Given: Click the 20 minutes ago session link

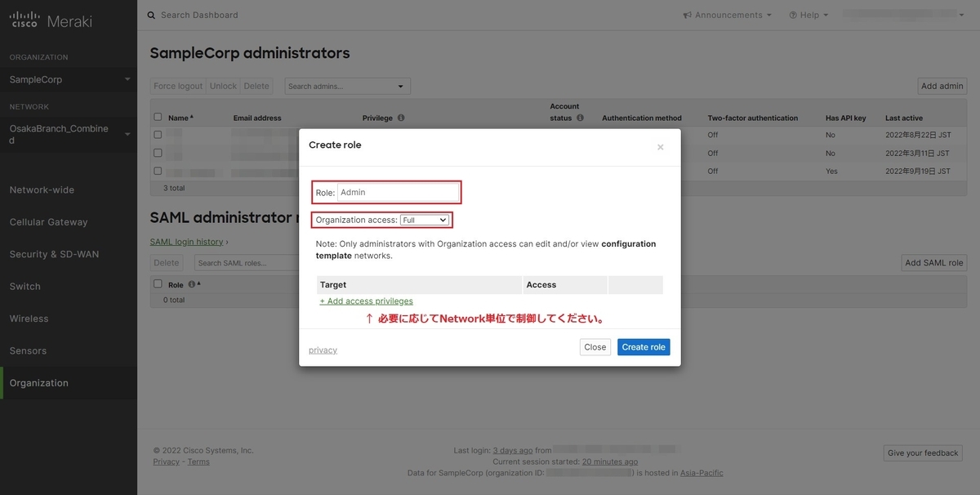Looking at the screenshot, I should pyautogui.click(x=610, y=462).
